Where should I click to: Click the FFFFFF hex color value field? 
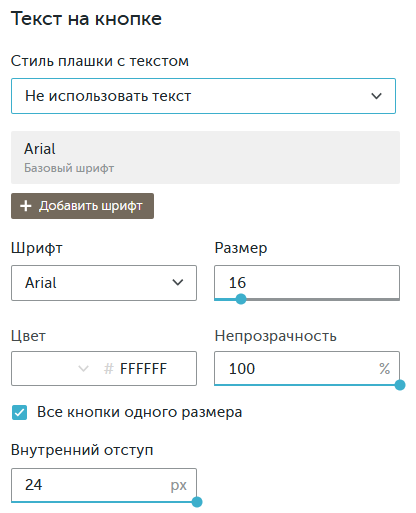[143, 369]
